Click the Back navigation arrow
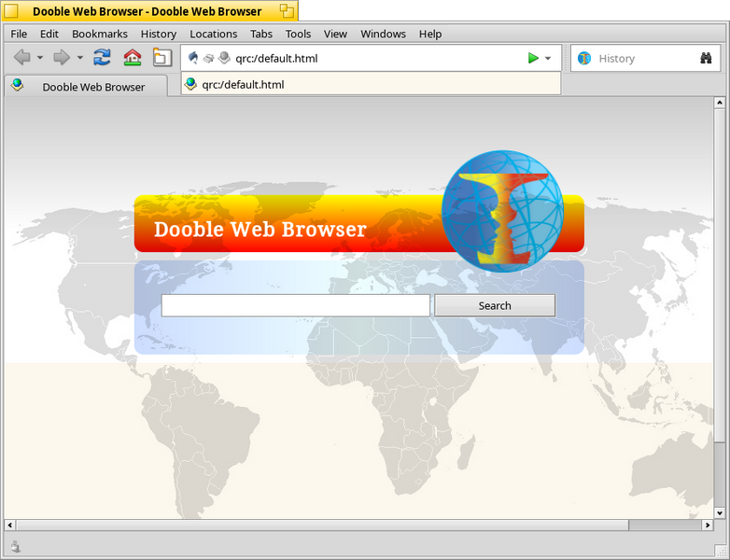 click(21, 58)
